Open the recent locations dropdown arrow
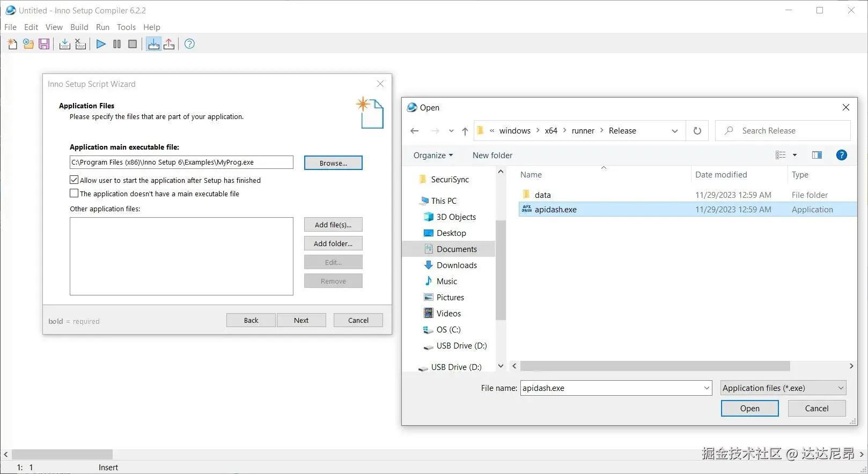The image size is (868, 474). (x=451, y=131)
